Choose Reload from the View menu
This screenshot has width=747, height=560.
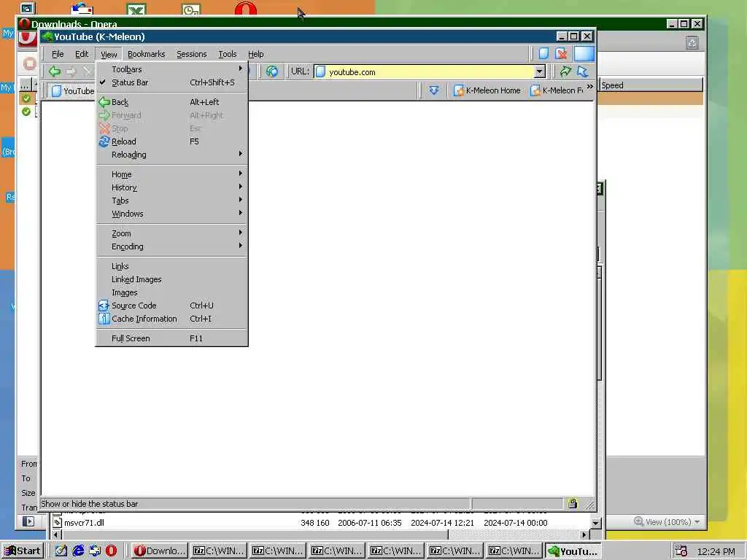pos(172,141)
